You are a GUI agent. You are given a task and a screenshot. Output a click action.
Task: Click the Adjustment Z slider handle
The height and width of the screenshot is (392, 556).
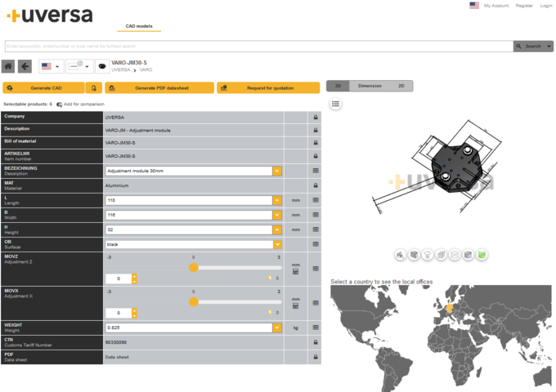click(193, 268)
